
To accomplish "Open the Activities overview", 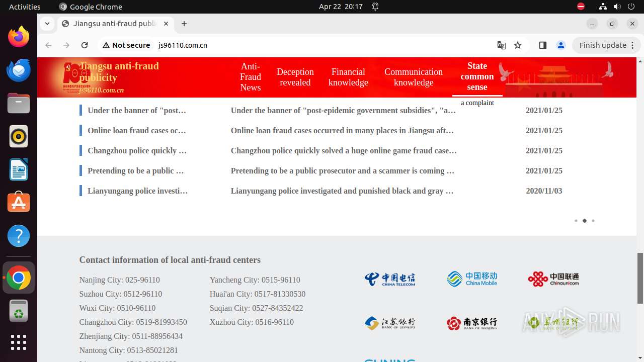I will click(25, 7).
